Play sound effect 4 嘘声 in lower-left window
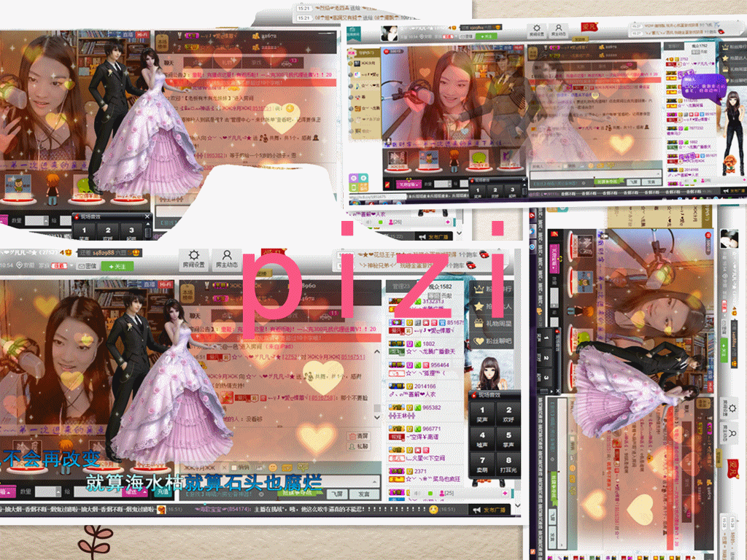Viewport: 747px width, 560px height. click(x=482, y=439)
